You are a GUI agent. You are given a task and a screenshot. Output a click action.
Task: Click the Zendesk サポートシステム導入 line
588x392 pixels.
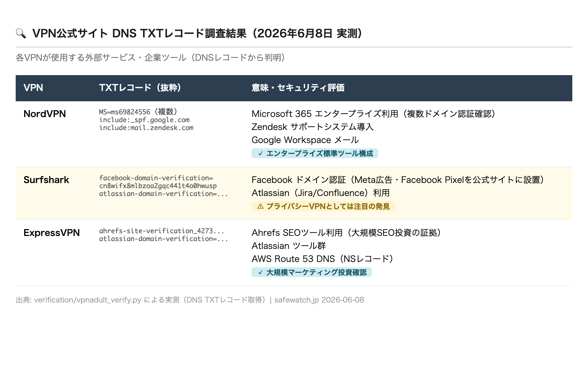click(x=313, y=127)
